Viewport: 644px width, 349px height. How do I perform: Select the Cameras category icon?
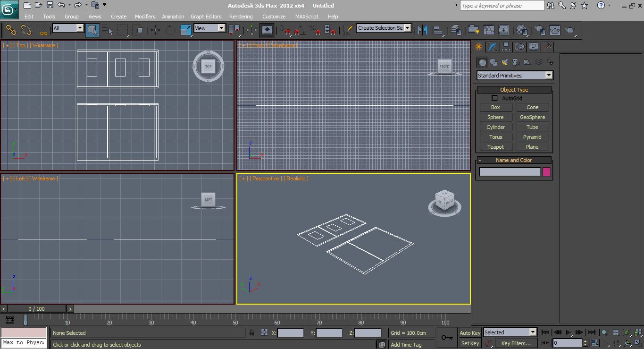pos(516,62)
